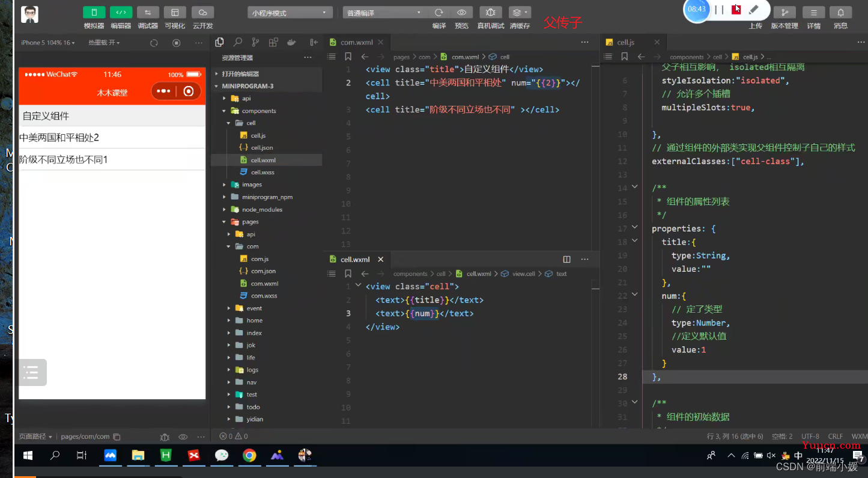Click the split editor icon in cell.wxml pane
868x478 pixels.
click(x=566, y=259)
